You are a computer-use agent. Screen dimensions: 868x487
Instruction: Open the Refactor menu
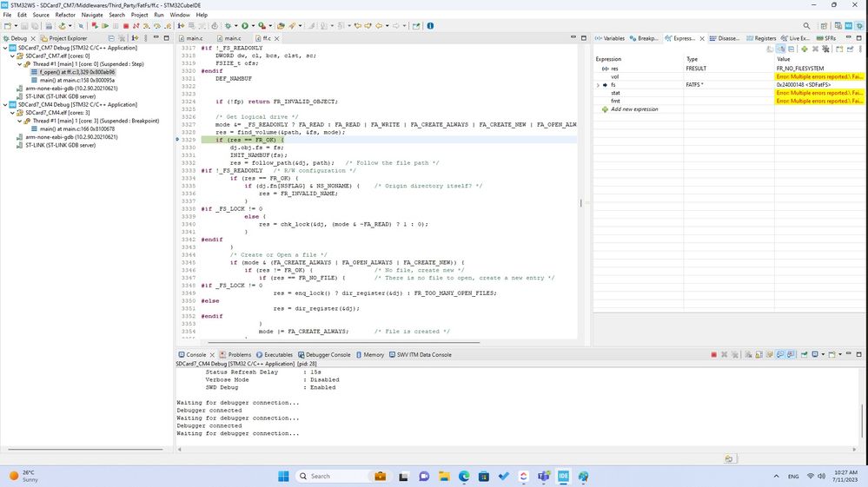(65, 15)
